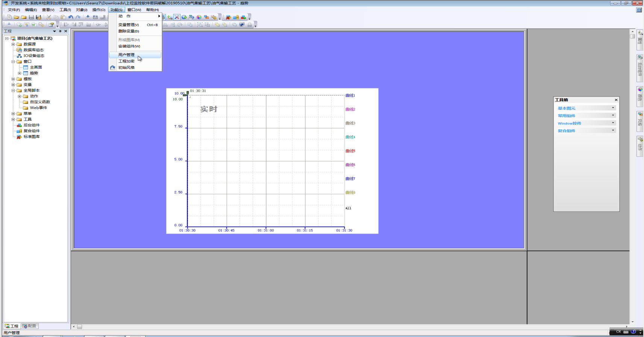Select 删除变量(D) menu entry
Viewport: 644px width, 337px height.
pyautogui.click(x=135, y=31)
